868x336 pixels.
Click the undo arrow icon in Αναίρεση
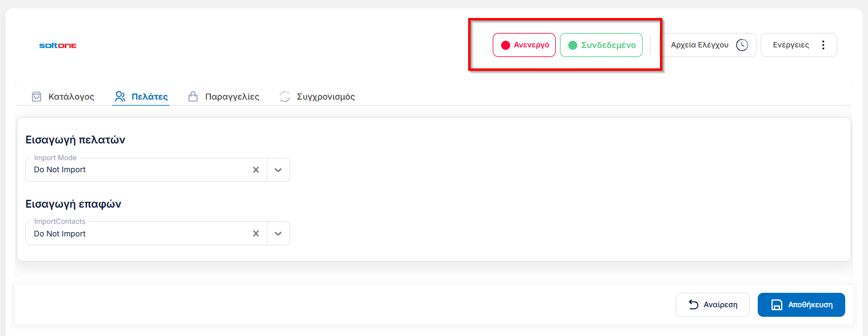point(694,305)
